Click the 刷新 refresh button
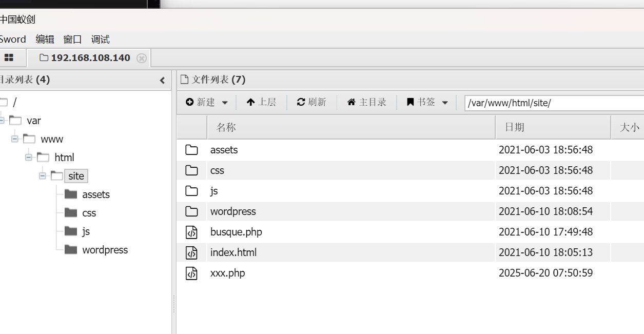The width and height of the screenshot is (644, 334). pyautogui.click(x=311, y=102)
